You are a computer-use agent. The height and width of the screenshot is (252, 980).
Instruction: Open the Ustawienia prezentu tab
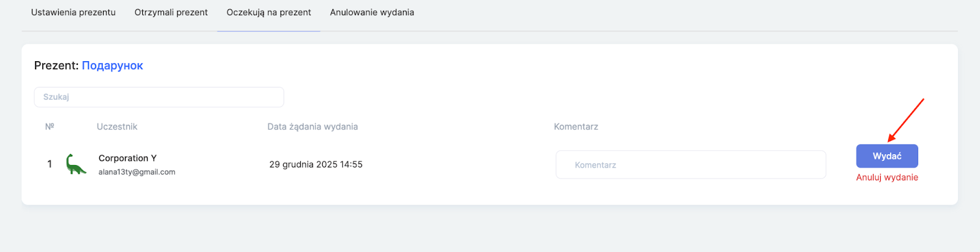(x=73, y=12)
